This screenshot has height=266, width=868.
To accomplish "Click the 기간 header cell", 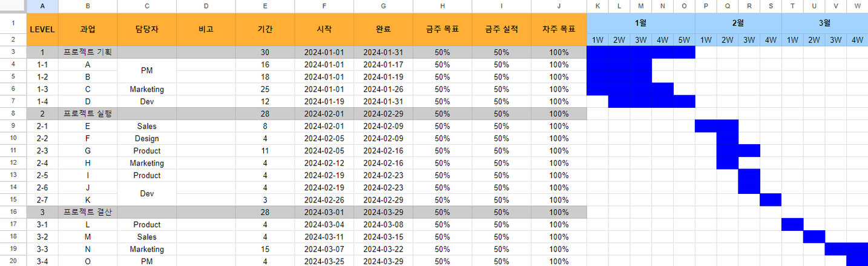I will click(265, 29).
